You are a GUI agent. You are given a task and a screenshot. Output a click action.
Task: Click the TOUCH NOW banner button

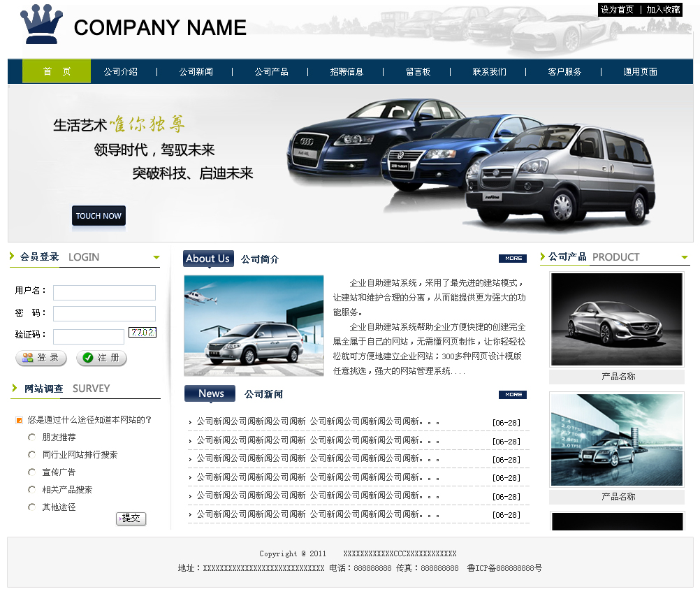pos(99,216)
